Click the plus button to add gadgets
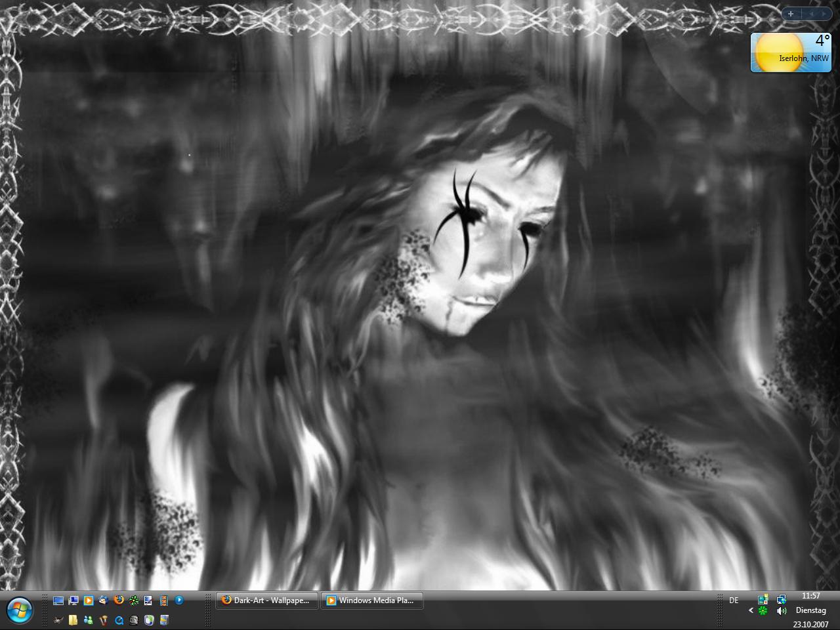The image size is (840, 630). pyautogui.click(x=791, y=13)
